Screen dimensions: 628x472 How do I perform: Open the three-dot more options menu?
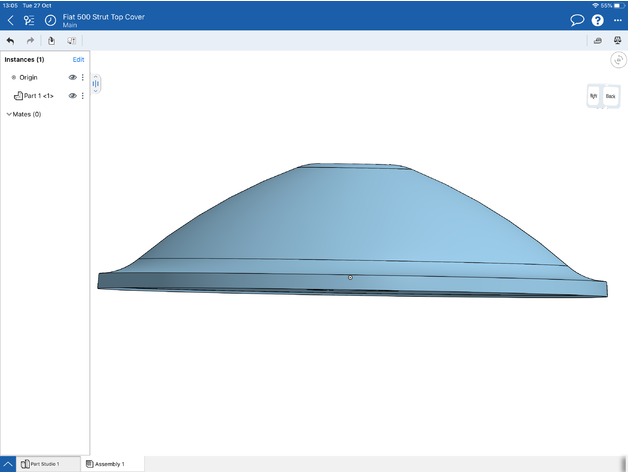tap(618, 20)
